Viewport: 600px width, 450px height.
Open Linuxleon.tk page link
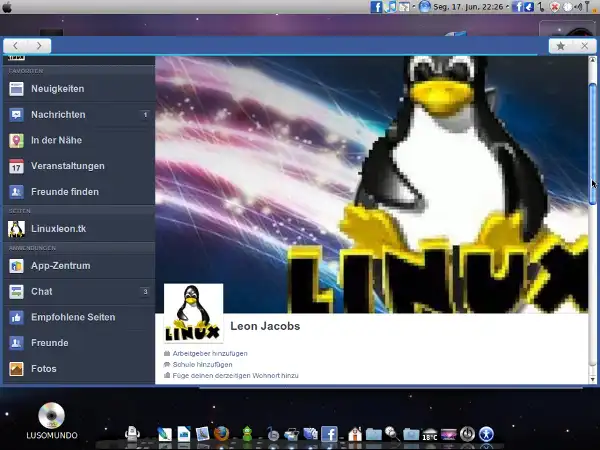(79, 229)
